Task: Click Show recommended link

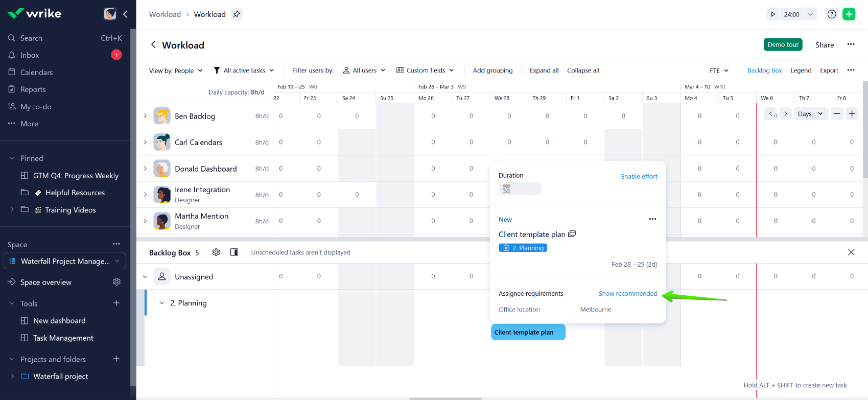Action: (x=628, y=293)
